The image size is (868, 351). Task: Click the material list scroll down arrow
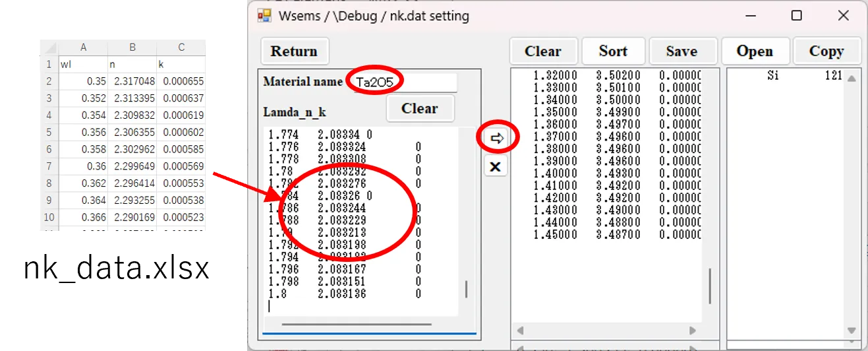coord(852,330)
